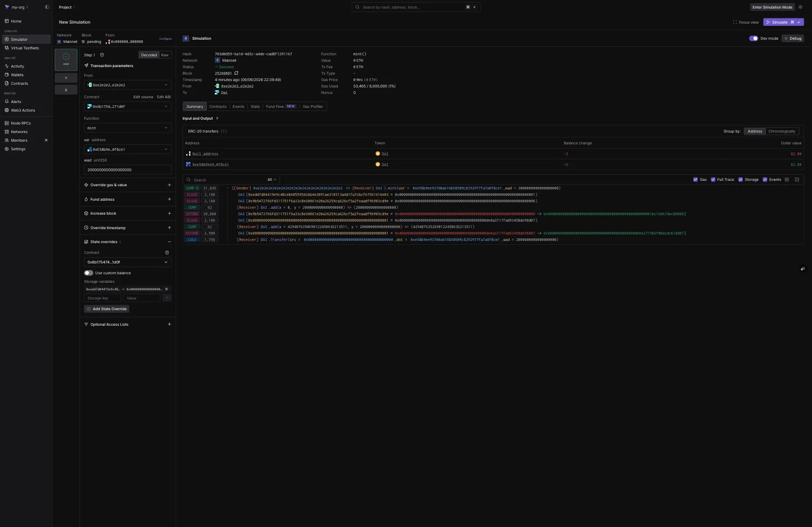Switch to the State tab
The image size is (812, 527).
[x=255, y=106]
